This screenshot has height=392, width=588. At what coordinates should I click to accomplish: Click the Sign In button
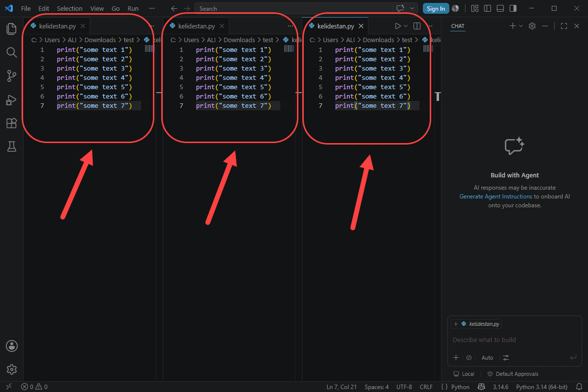[436, 8]
